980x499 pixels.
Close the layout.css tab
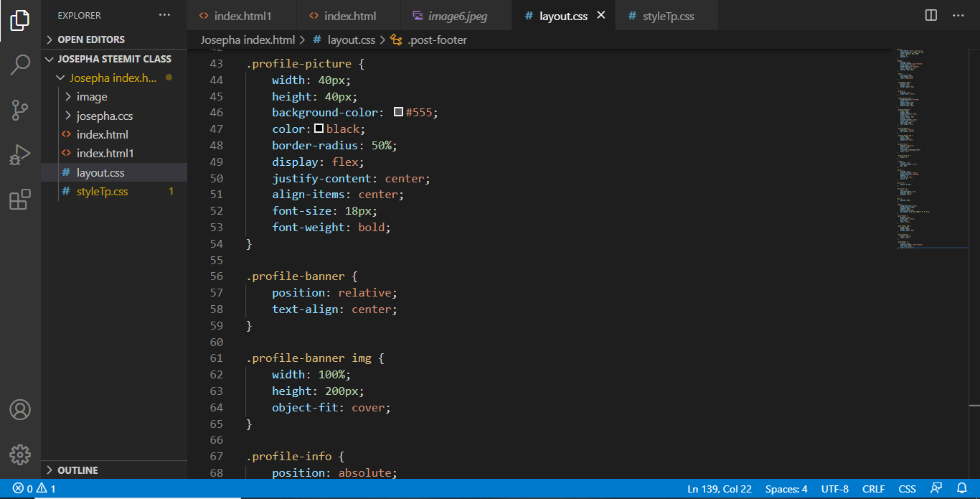(601, 15)
